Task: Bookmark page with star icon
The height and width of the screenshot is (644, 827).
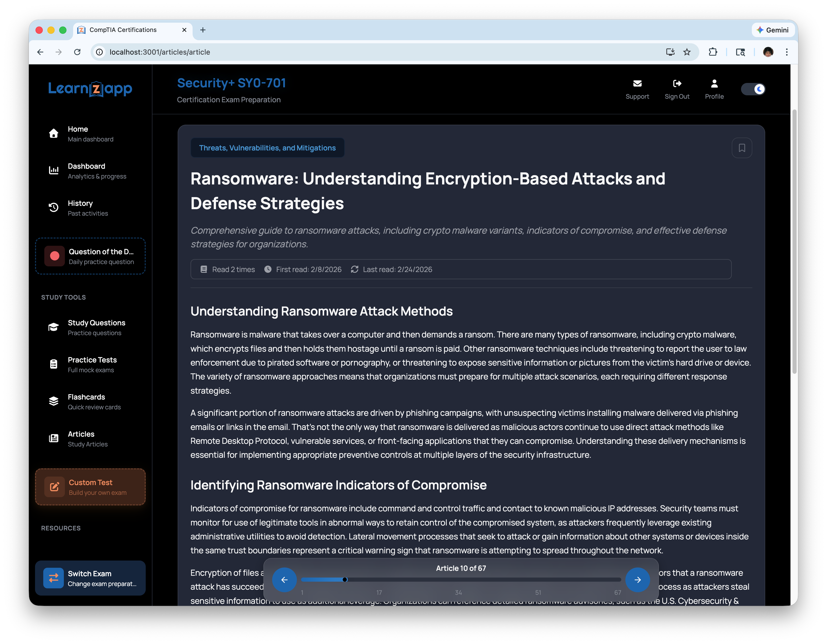Action: (686, 52)
